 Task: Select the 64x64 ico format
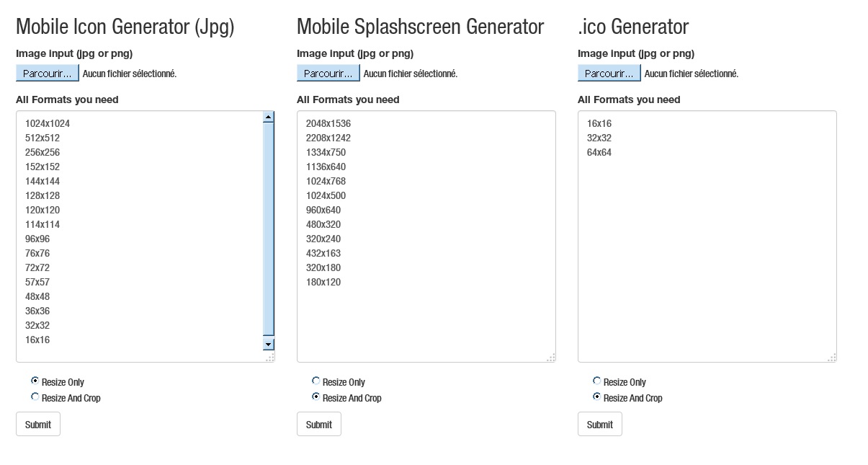[x=597, y=152]
